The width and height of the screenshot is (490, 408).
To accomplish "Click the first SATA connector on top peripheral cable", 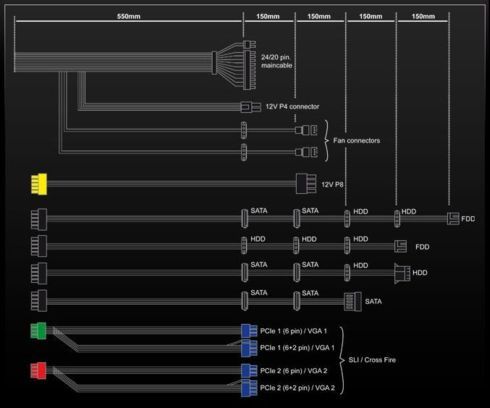I will click(x=244, y=218).
